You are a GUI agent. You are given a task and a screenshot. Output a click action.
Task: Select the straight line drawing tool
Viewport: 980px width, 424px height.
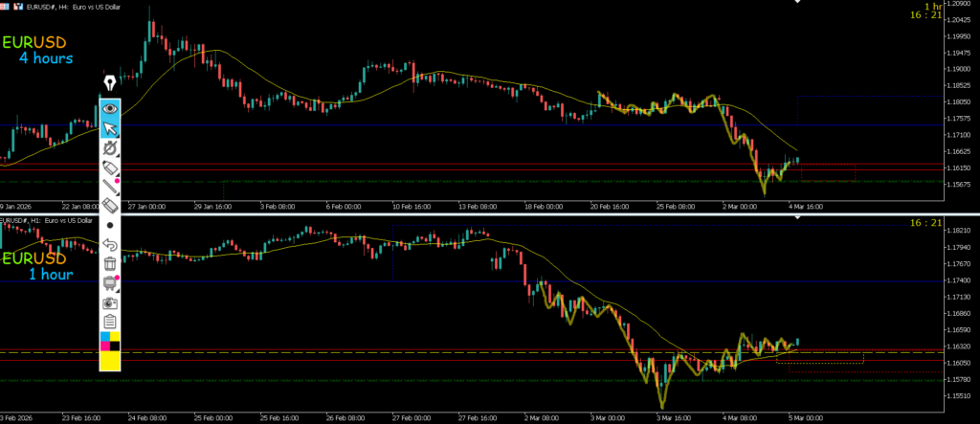[110, 186]
